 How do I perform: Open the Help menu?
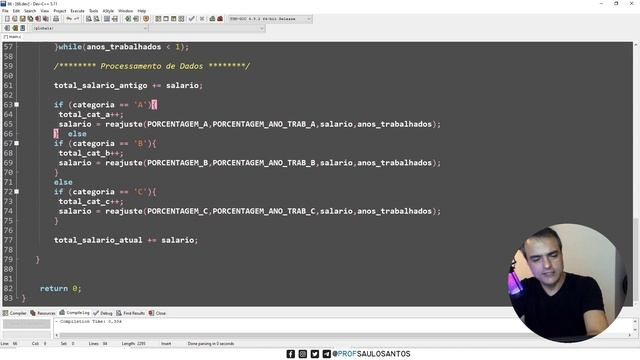tap(142, 11)
